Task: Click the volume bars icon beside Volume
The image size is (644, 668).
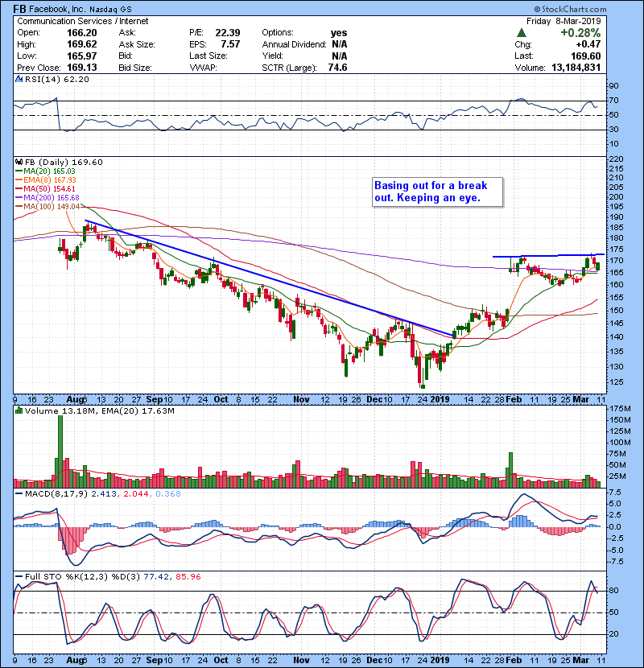Action: click(19, 410)
